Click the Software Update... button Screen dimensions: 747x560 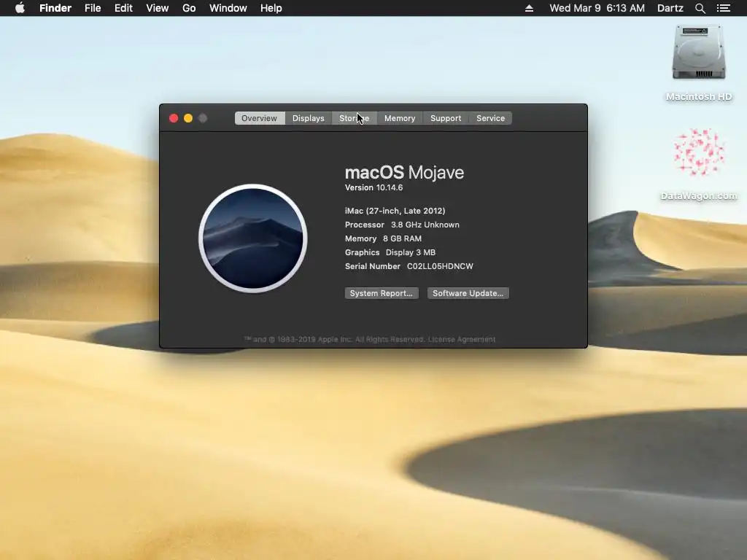pos(468,293)
